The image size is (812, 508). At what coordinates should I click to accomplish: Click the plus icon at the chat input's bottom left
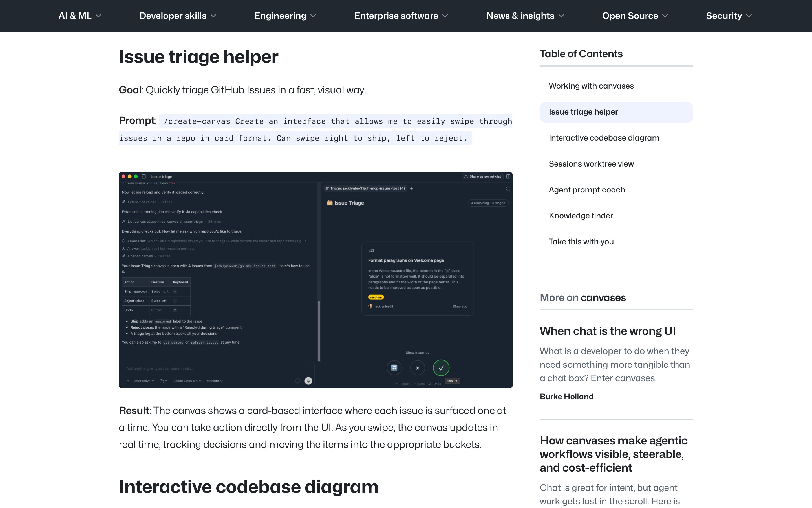click(128, 381)
